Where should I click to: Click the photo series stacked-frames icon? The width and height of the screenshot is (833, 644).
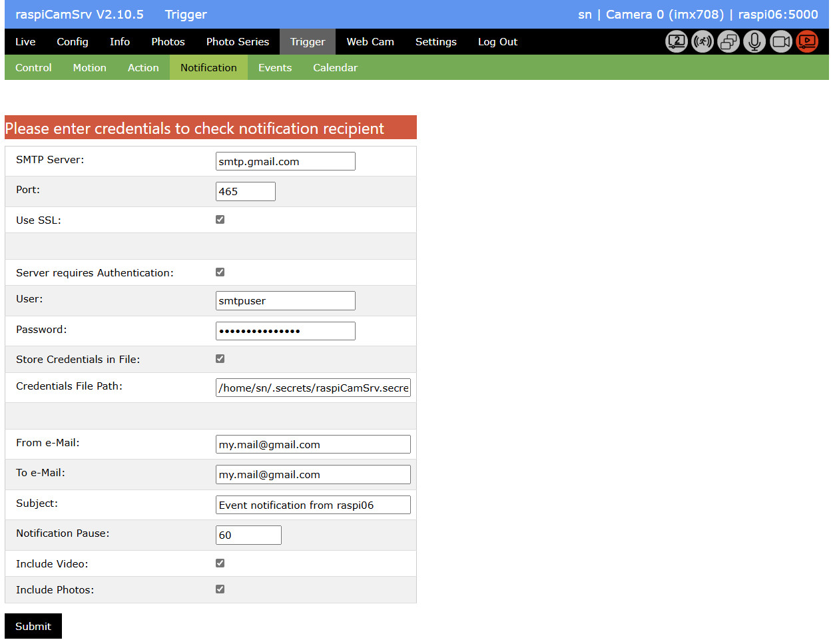pos(728,42)
